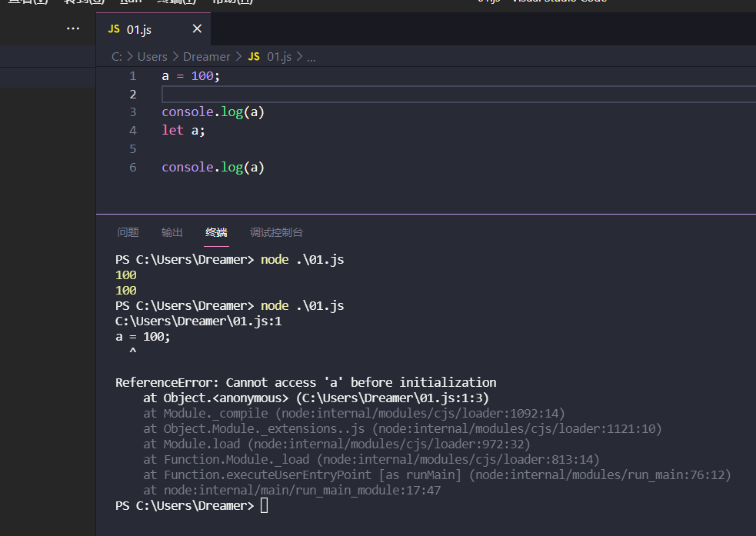Show the 调试控制台 panel tab

[276, 232]
